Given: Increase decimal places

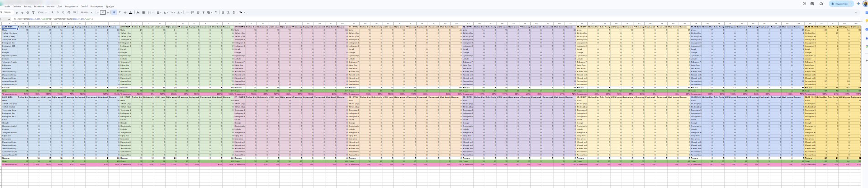Looking at the screenshot, I should (x=68, y=12).
